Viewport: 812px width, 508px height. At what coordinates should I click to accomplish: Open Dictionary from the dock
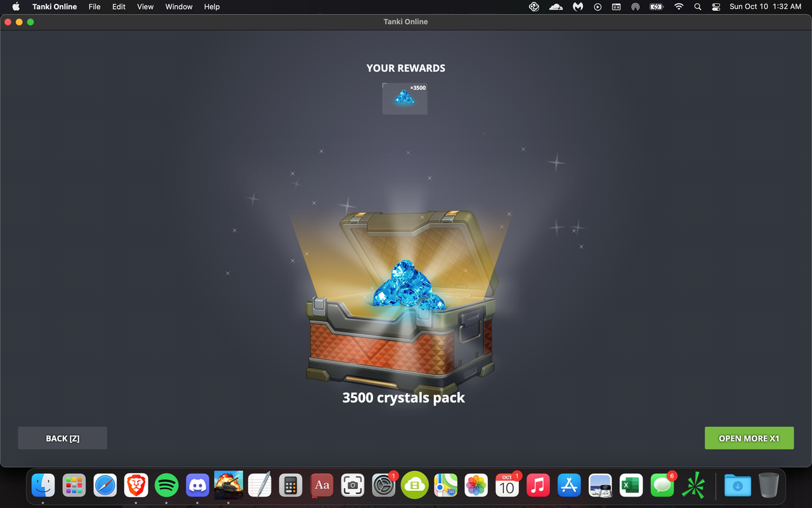(322, 485)
